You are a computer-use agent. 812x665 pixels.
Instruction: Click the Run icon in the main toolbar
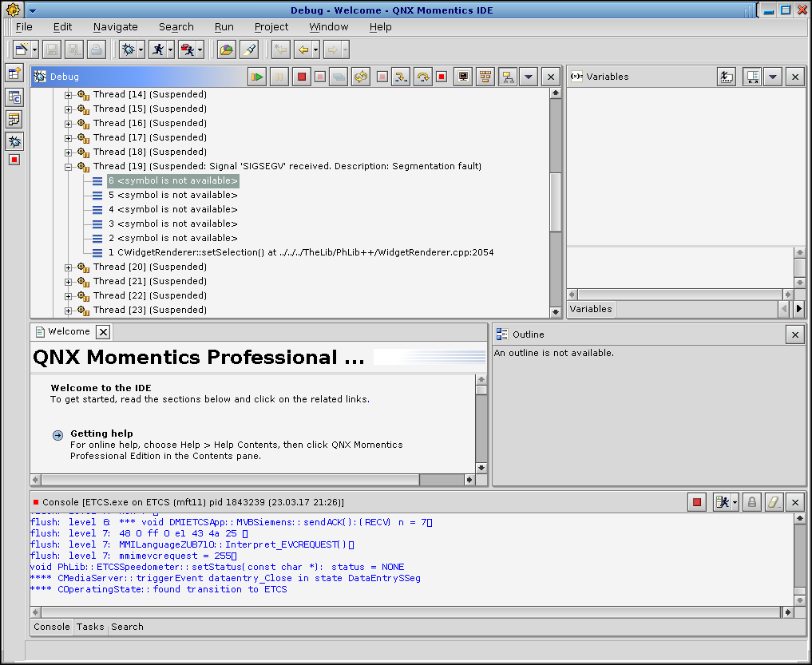tap(157, 49)
